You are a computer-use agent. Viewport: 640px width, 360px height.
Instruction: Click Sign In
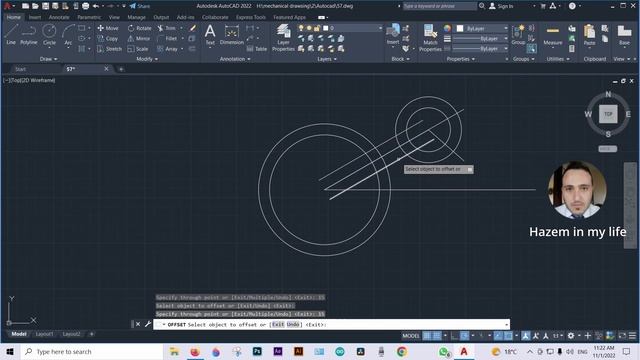tap(501, 6)
